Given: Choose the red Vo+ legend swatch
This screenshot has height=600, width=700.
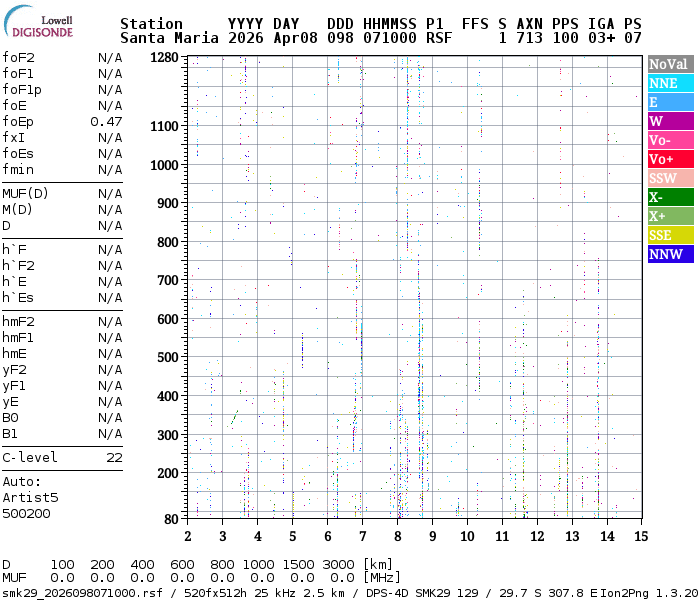Looking at the screenshot, I should pos(670,159).
